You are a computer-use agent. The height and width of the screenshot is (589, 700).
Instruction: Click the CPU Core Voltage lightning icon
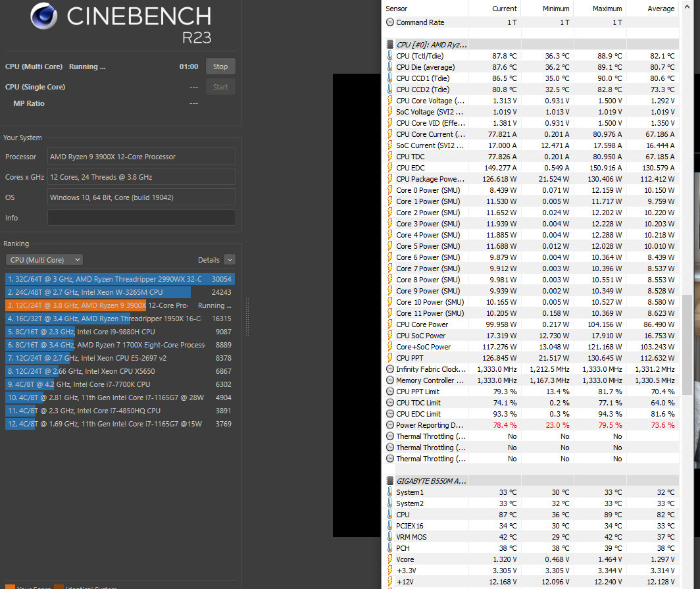389,101
